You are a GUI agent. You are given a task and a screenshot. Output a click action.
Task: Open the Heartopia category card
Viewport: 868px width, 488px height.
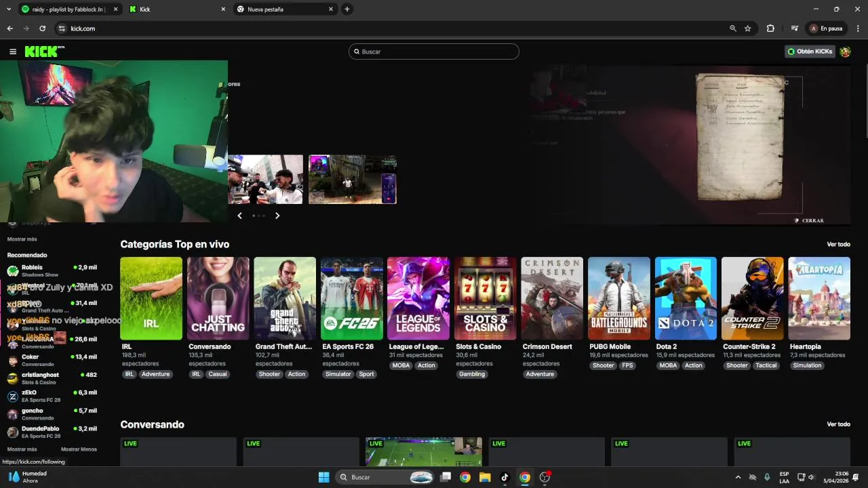(x=819, y=298)
